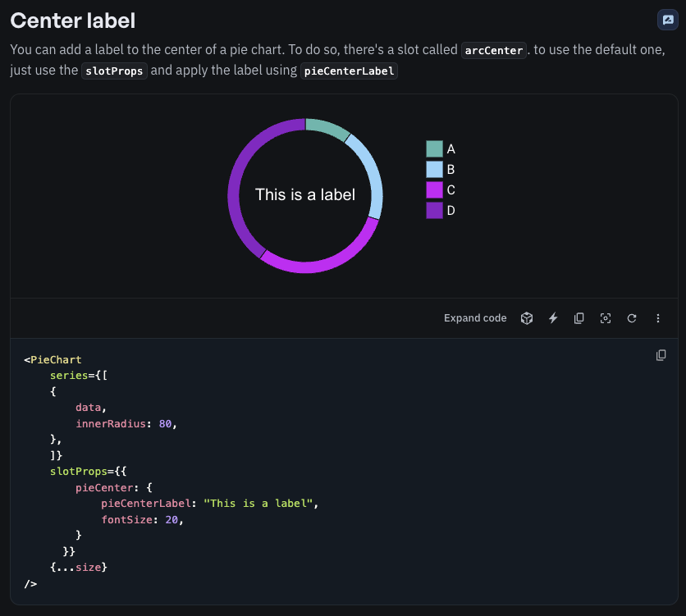Click the arcCenter inline code chip
686x616 pixels.
coord(493,50)
